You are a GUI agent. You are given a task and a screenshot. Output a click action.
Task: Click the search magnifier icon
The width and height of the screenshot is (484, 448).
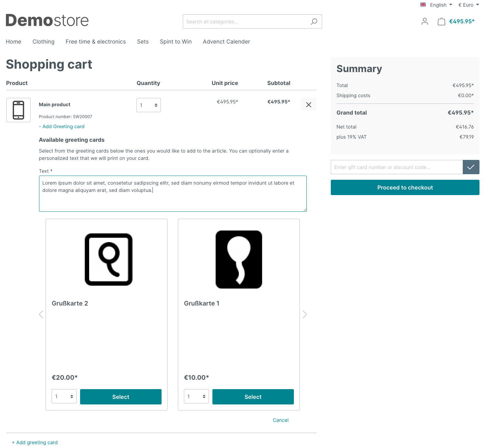click(x=314, y=22)
